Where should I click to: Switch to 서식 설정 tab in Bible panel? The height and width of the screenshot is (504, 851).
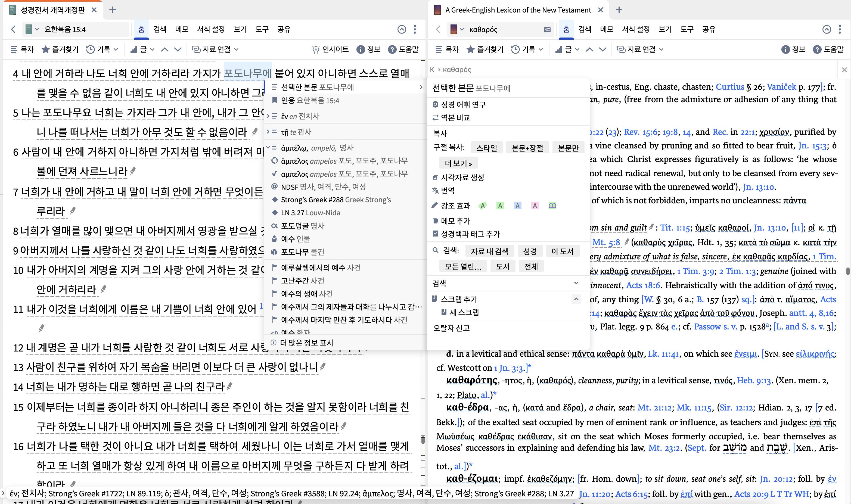211,29
